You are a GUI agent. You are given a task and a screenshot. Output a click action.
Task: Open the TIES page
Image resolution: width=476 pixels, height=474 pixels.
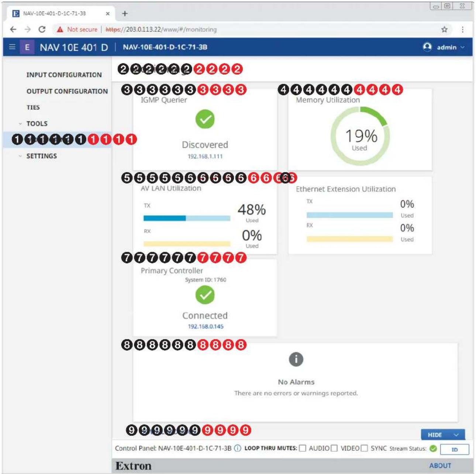33,107
